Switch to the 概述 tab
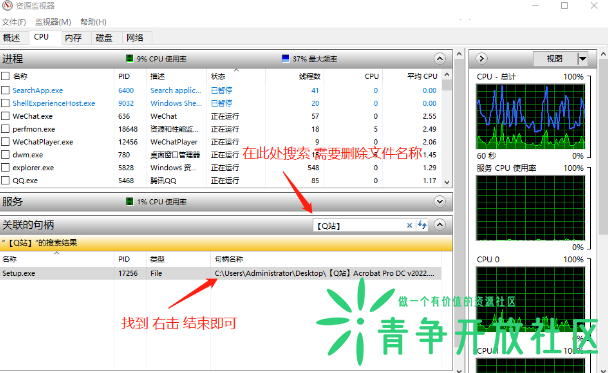608x373 pixels. coord(12,38)
